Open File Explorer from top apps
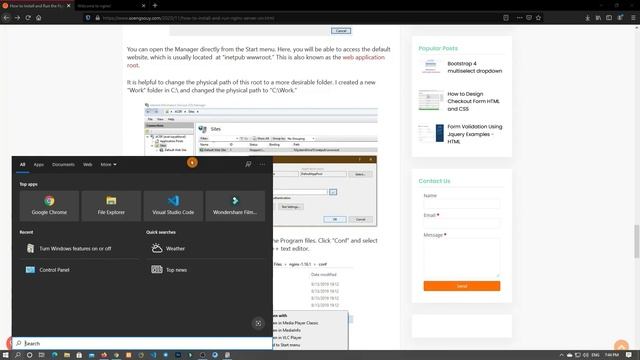This screenshot has height=360, width=640. pos(111,206)
